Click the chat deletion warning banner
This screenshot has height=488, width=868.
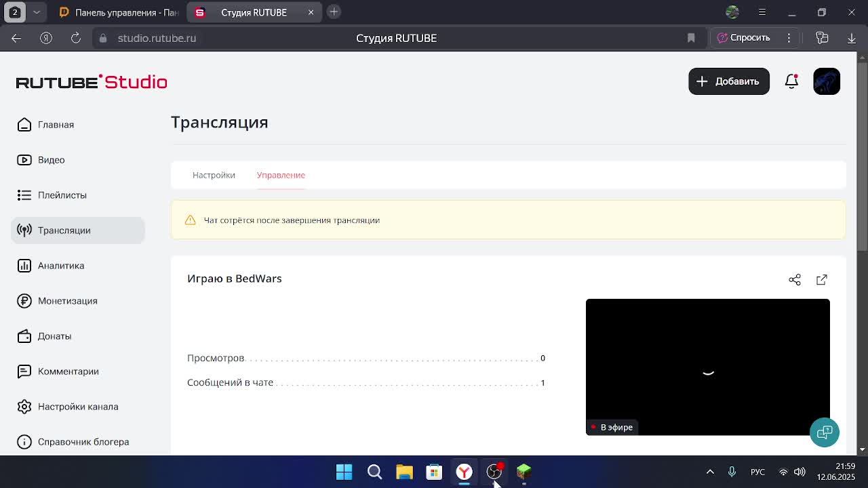coord(509,220)
